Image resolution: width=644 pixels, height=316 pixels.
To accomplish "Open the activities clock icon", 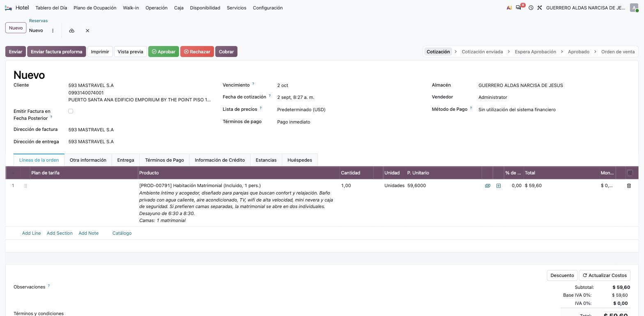I will point(531,8).
